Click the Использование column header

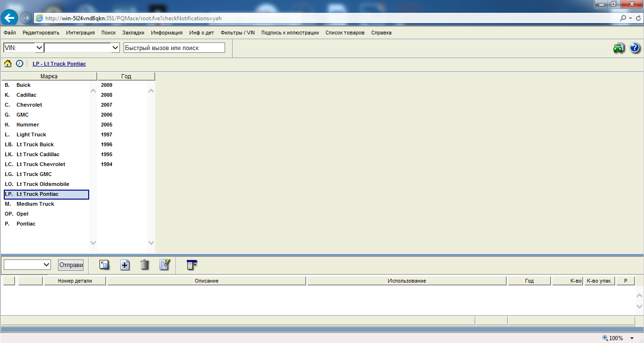407,281
